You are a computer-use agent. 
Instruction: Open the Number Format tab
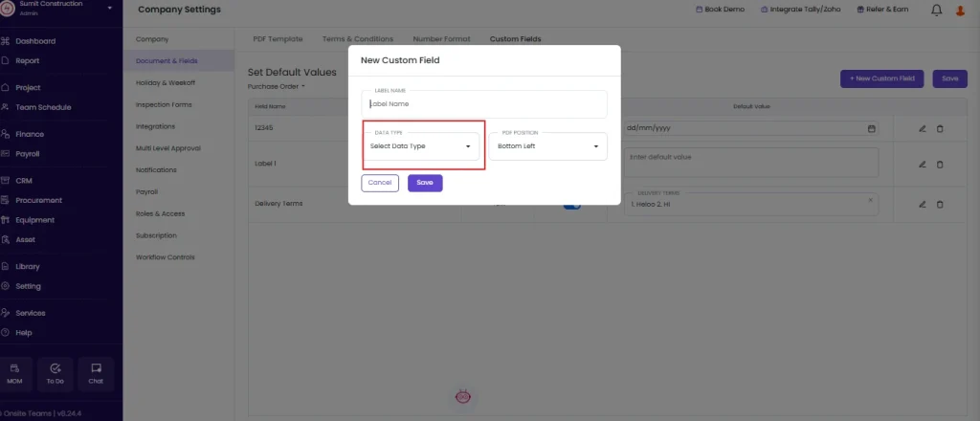[441, 38]
